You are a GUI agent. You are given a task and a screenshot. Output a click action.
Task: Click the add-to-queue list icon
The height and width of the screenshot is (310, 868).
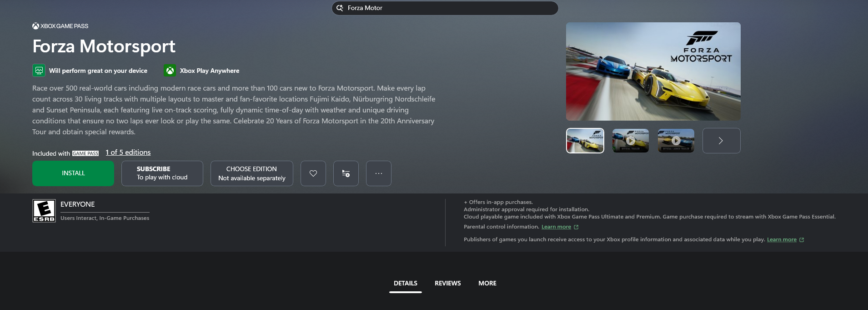[346, 173]
